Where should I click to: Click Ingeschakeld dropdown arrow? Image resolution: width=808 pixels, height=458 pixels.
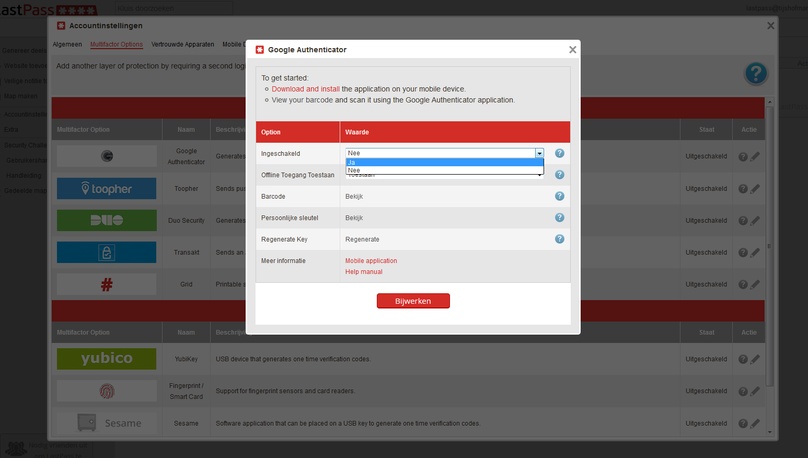(539, 153)
